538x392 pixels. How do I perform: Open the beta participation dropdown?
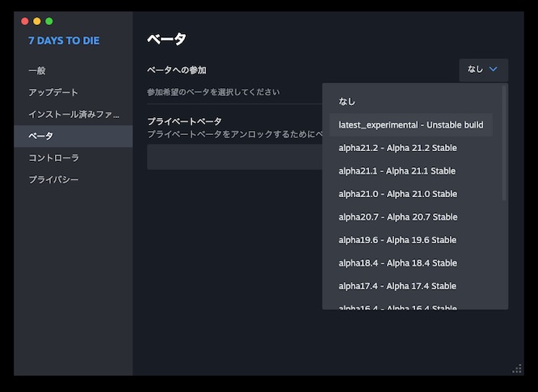483,70
